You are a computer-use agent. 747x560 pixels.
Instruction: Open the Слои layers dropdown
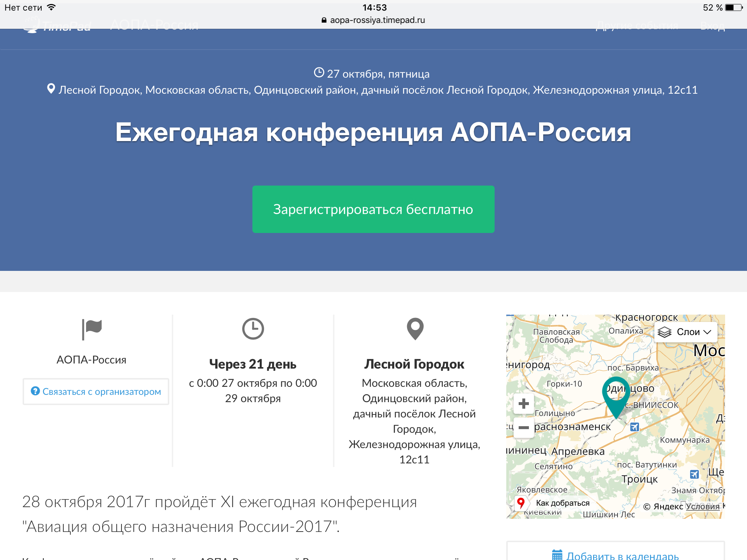(x=686, y=332)
